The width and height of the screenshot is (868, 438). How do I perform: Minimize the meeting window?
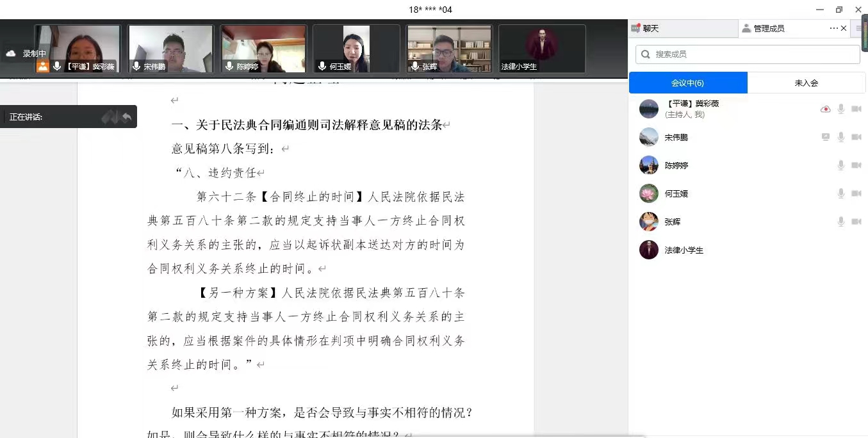point(820,9)
